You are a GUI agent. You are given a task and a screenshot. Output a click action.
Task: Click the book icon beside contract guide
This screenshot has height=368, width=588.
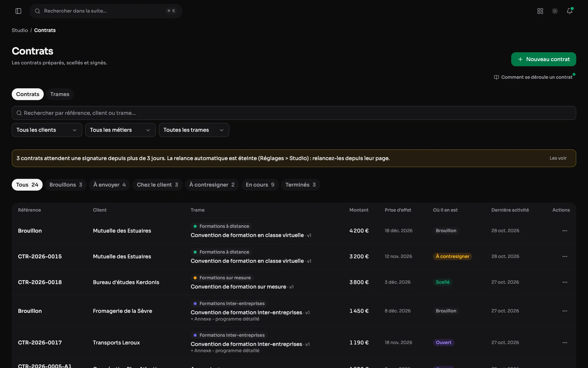[x=496, y=77]
